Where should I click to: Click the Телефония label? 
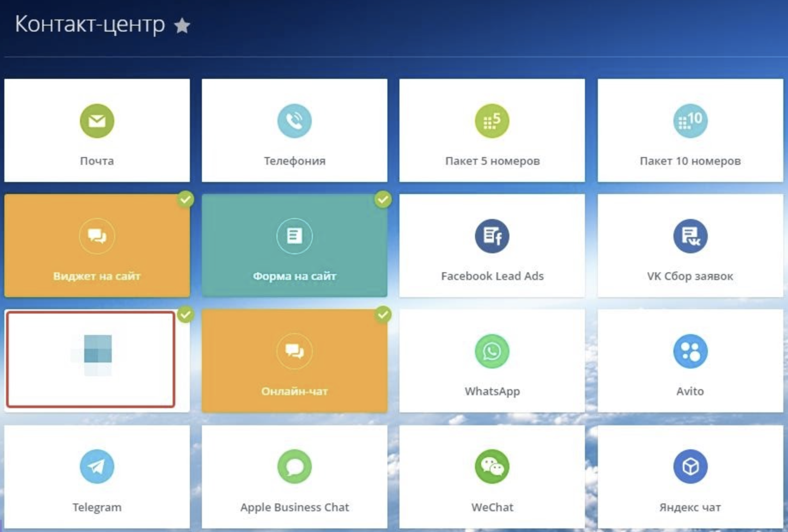[x=295, y=161]
